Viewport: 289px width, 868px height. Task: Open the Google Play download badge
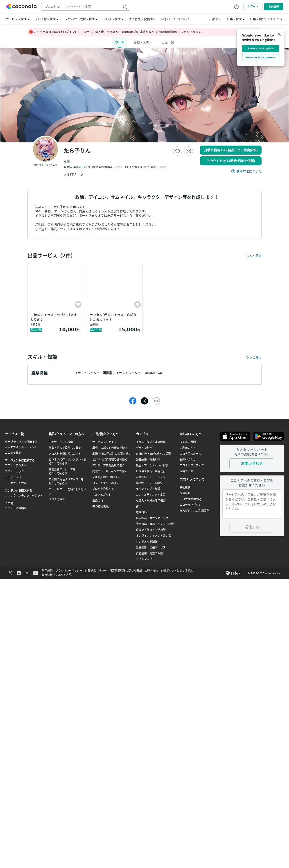point(269,436)
